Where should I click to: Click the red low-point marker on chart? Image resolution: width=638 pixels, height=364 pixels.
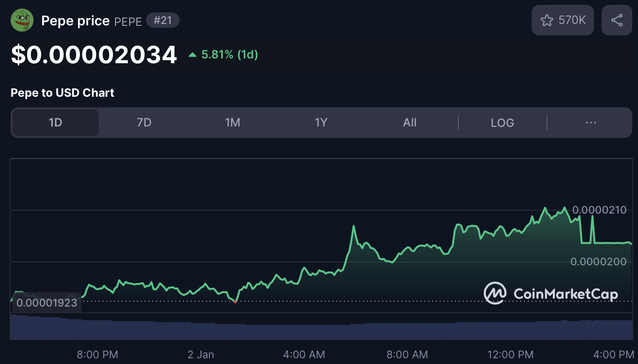[235, 301]
